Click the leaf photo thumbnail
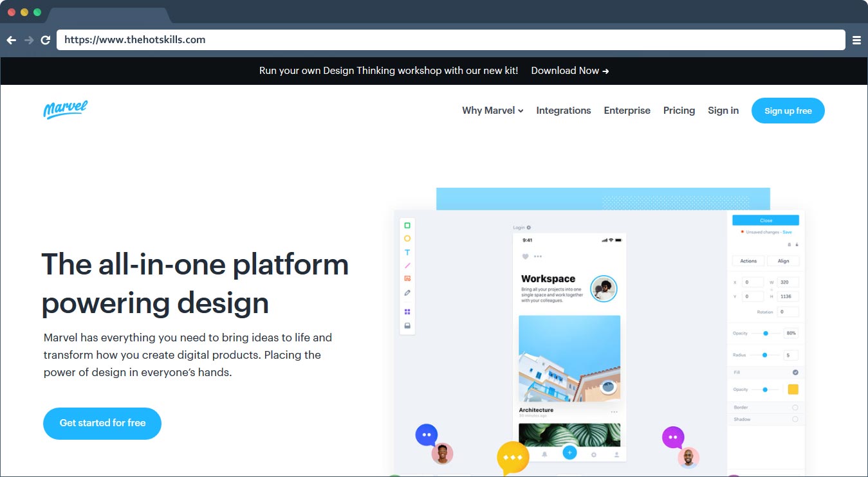The width and height of the screenshot is (868, 477). pos(569,435)
